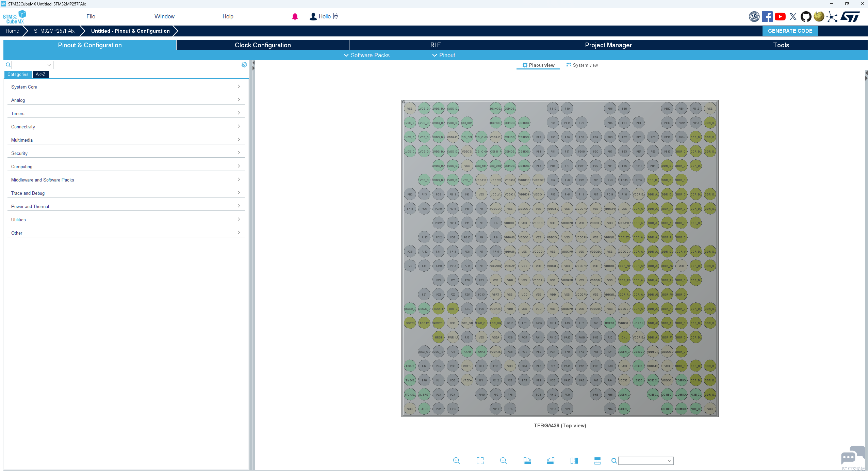
Task: Expand the Other category
Action: pos(126,233)
